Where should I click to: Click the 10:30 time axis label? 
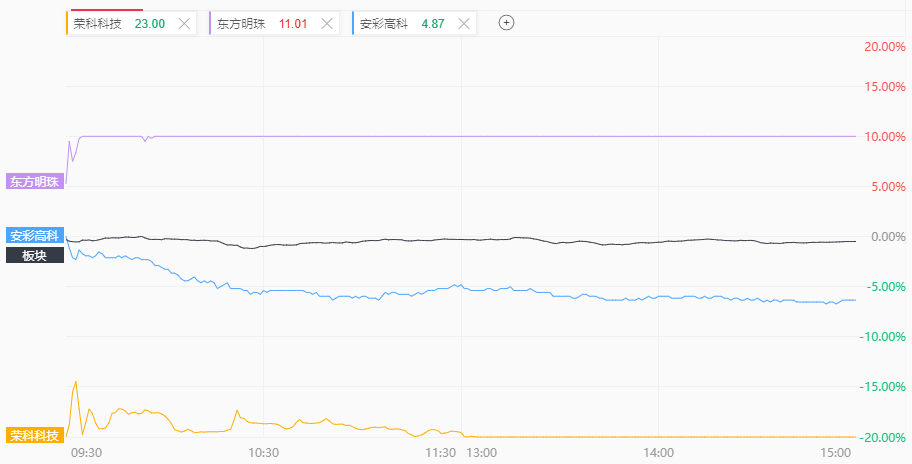262,453
